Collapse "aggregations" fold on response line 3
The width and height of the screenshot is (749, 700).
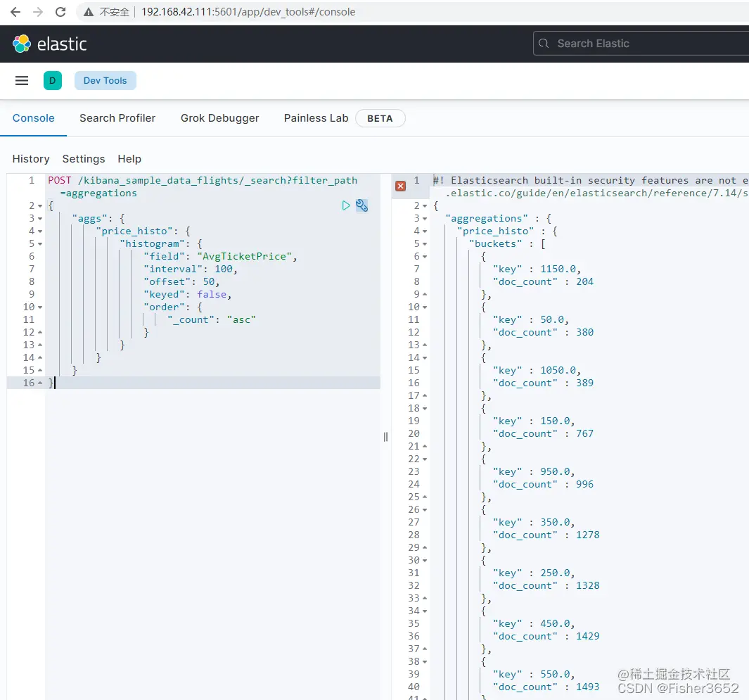click(425, 219)
